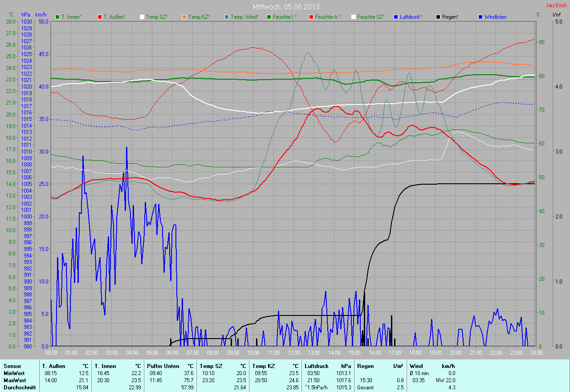Screen dimensions: 570x392
Task: Click the teal Temp. Wind legend square
Action: (227, 17)
